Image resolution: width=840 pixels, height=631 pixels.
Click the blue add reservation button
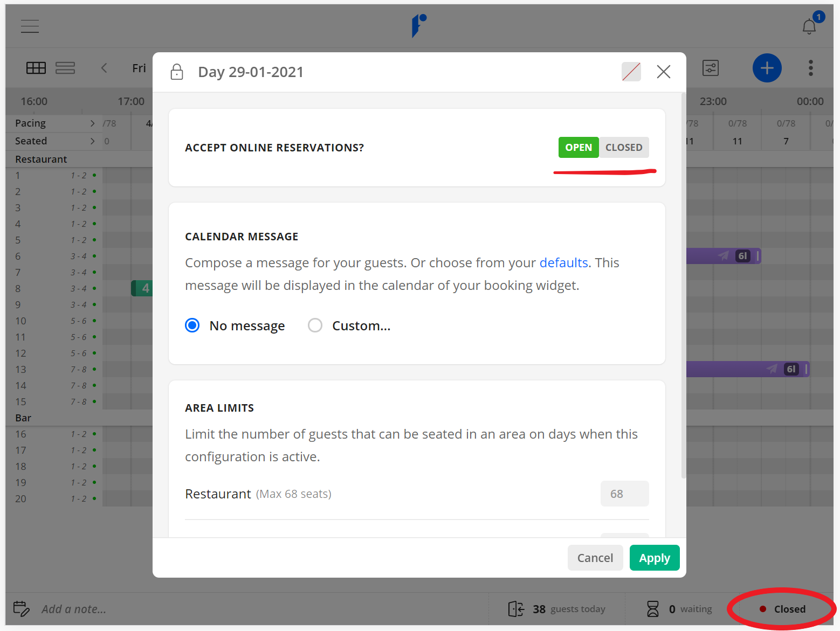pyautogui.click(x=767, y=68)
